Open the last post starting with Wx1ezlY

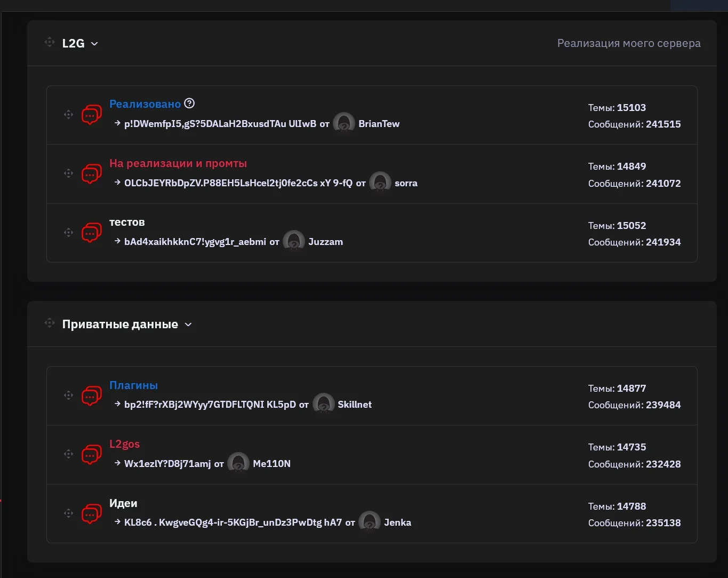[167, 464]
